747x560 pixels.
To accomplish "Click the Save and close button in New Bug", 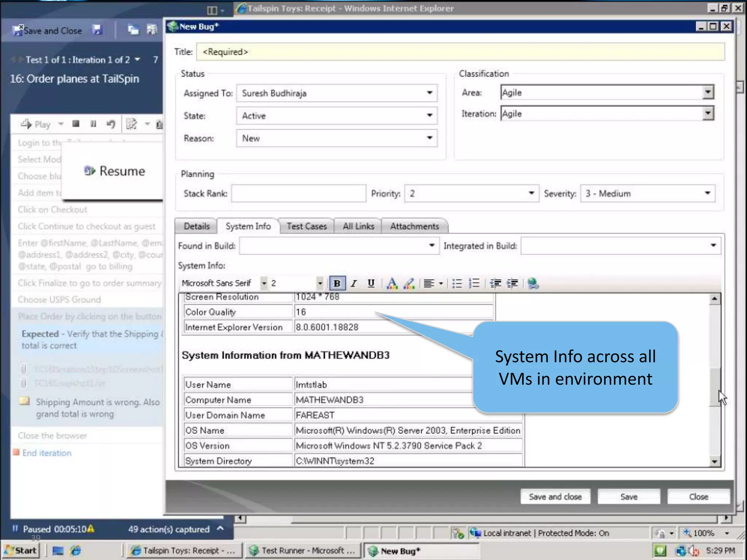I will 555,497.
